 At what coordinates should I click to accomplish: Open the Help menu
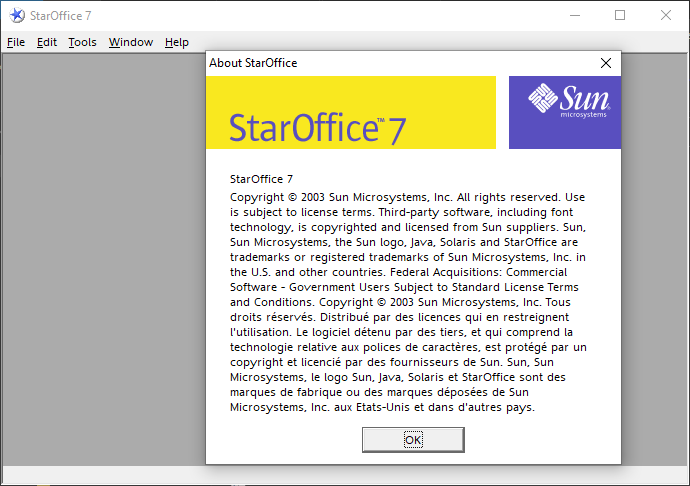pyautogui.click(x=177, y=42)
